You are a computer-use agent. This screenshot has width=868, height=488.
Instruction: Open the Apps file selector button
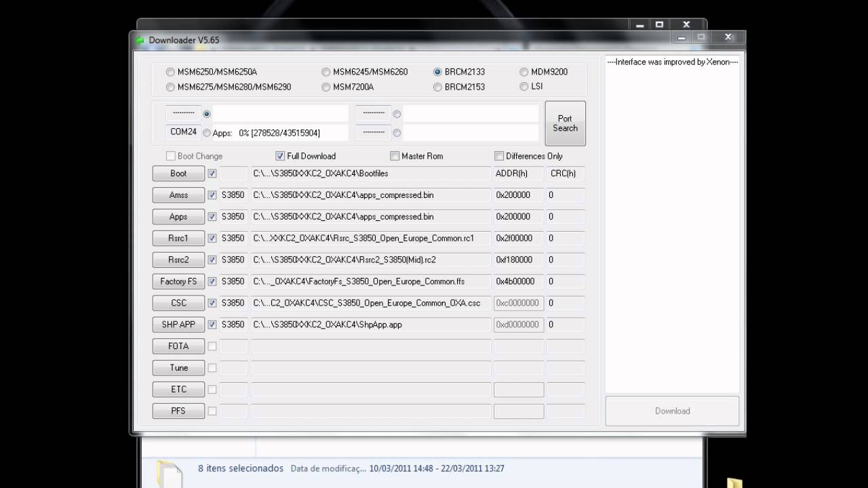pos(178,217)
